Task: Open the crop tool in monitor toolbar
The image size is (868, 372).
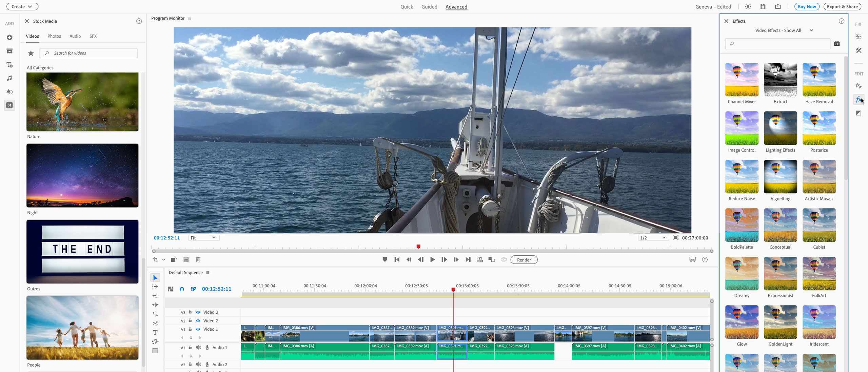Action: [x=156, y=259]
